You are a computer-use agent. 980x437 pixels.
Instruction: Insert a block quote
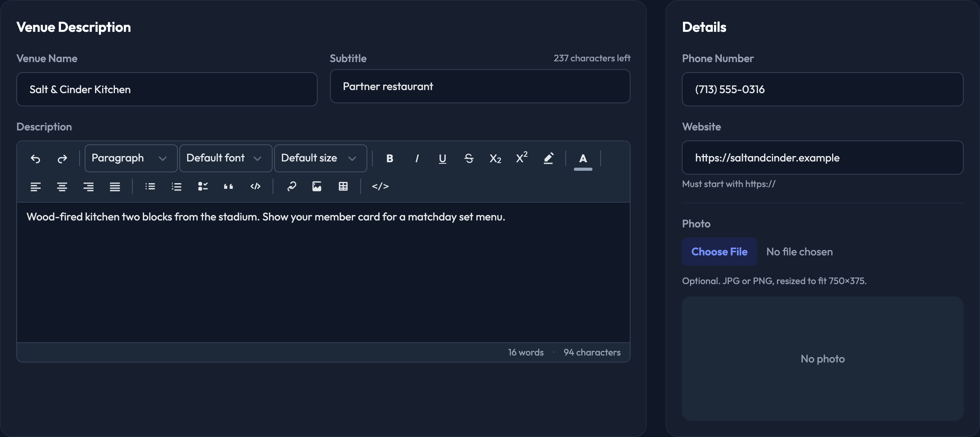(229, 186)
